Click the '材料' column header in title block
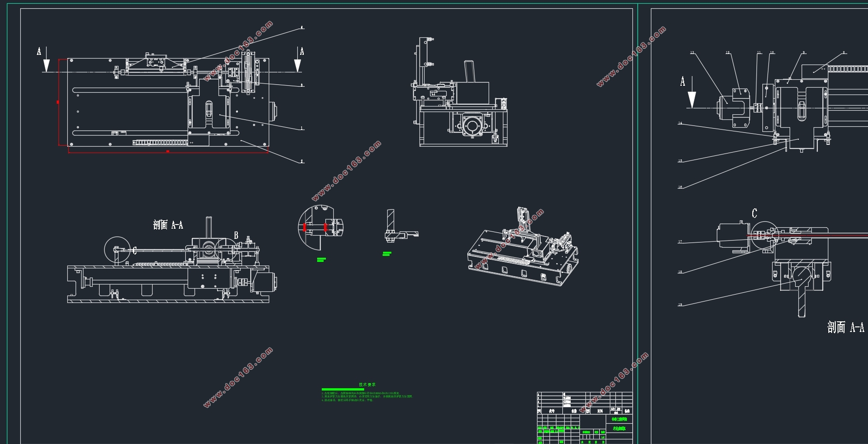Viewport: 868px width, 444px height. pos(600,411)
